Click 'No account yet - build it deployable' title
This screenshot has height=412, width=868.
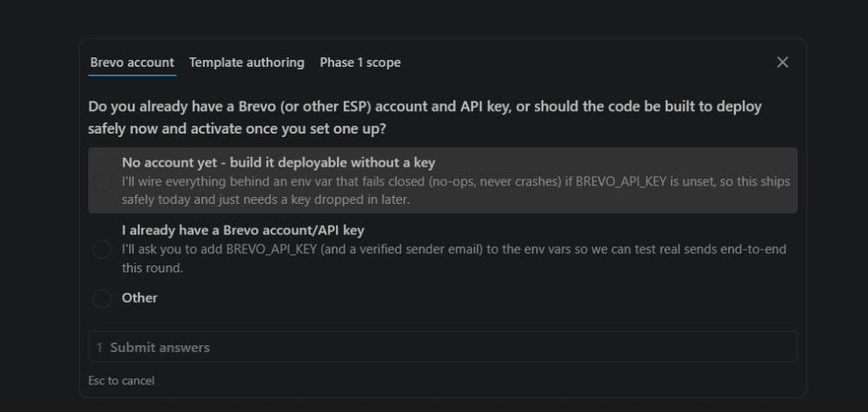(x=279, y=162)
